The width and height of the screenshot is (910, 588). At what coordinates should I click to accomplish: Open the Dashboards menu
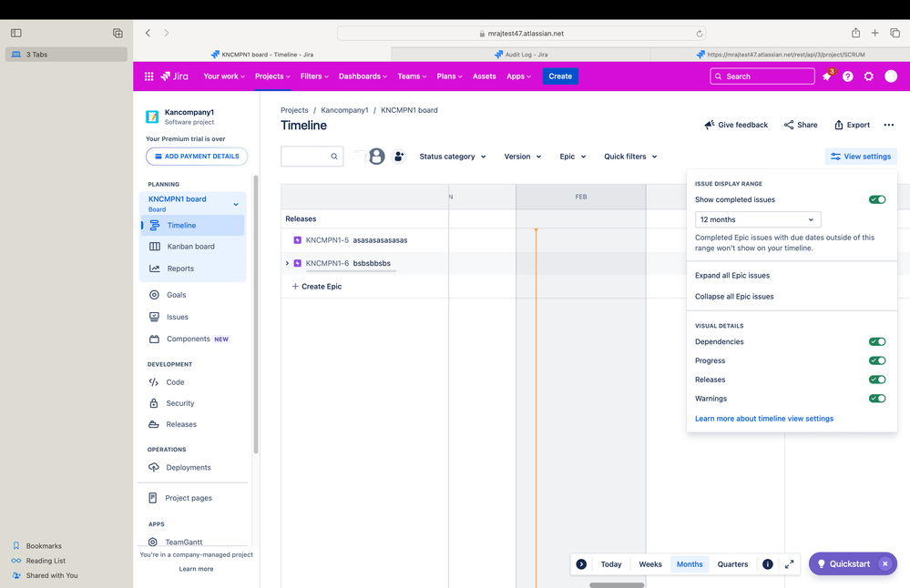(363, 76)
